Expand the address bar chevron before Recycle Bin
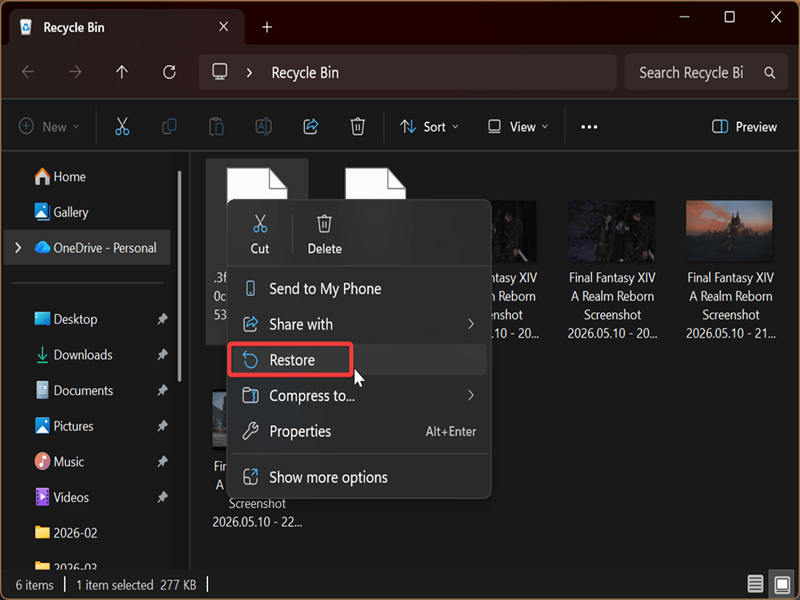 [249, 72]
